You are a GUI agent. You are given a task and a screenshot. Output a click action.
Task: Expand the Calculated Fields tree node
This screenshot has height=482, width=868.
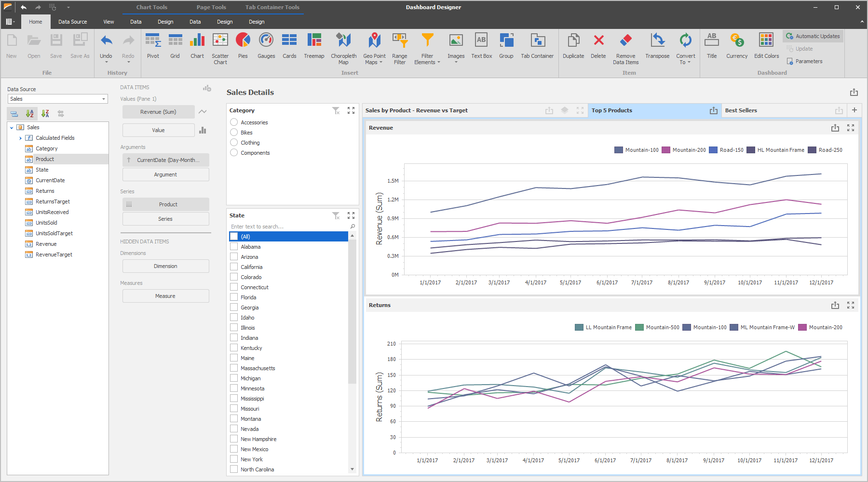[x=20, y=138]
